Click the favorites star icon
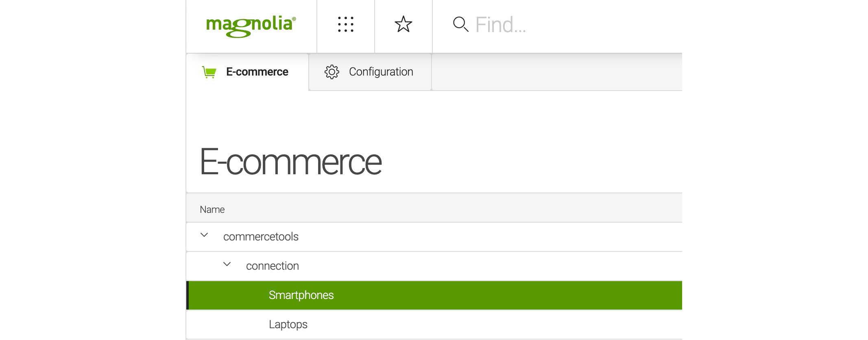This screenshot has height=340, width=868. pos(403,24)
